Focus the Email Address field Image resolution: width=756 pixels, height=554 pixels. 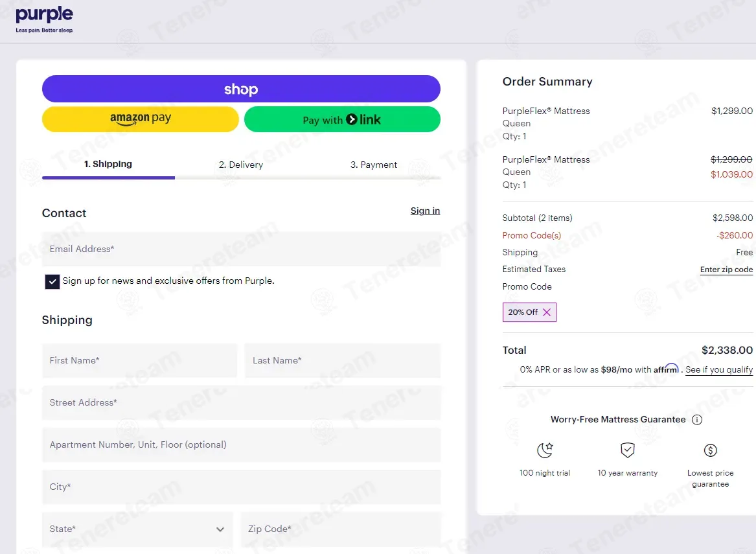[x=241, y=249]
